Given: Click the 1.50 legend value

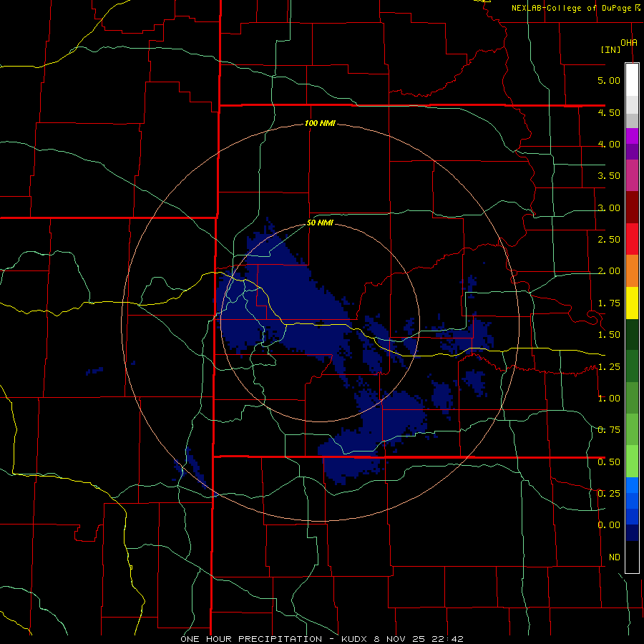Looking at the screenshot, I should (609, 335).
